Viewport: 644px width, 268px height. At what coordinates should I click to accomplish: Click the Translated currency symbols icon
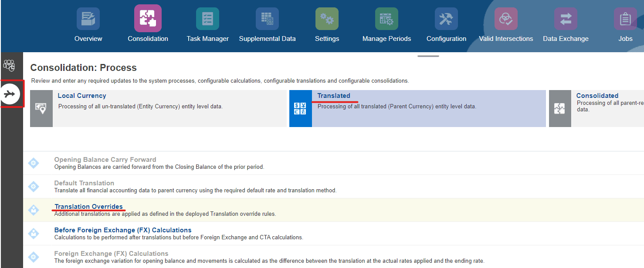click(x=300, y=108)
